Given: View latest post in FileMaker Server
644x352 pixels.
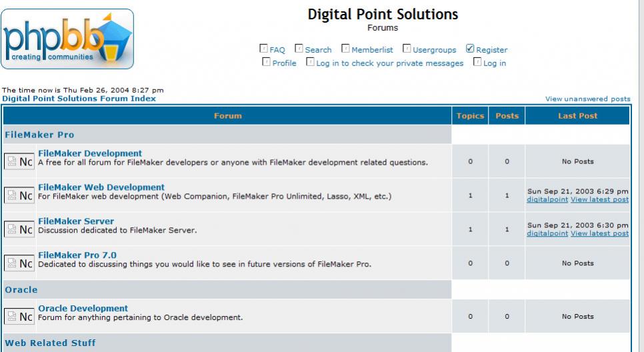Looking at the screenshot, I should click(x=599, y=233).
